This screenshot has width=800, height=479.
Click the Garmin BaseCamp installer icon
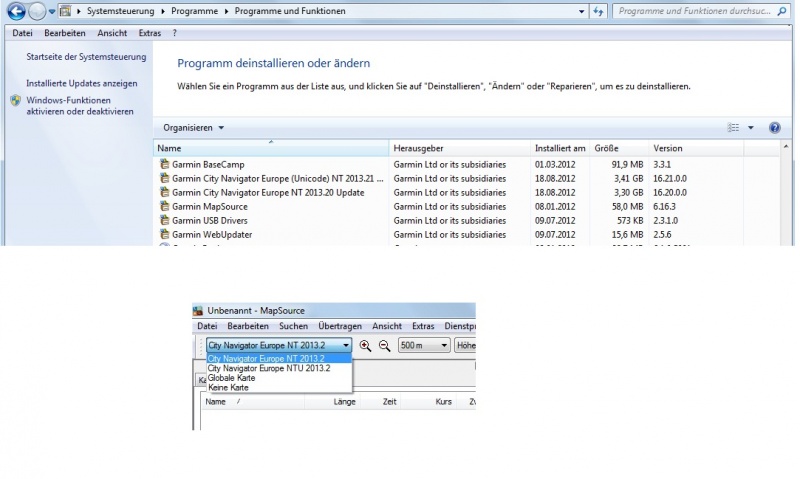[x=164, y=164]
